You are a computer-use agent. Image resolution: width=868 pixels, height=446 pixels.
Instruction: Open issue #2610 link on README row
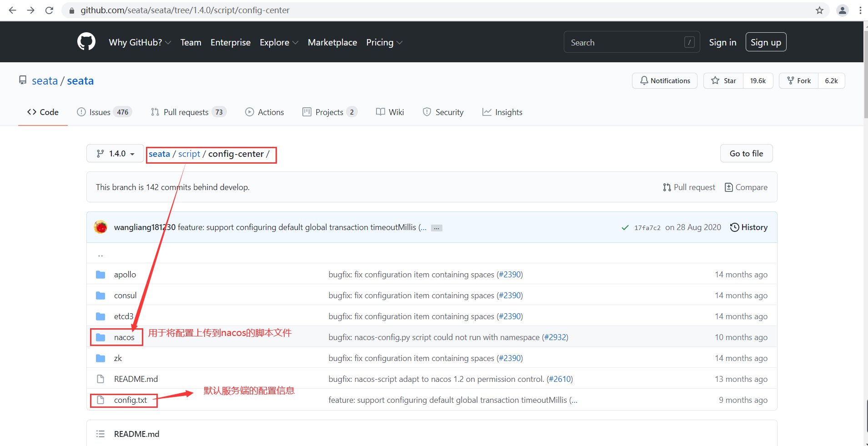tap(560, 379)
